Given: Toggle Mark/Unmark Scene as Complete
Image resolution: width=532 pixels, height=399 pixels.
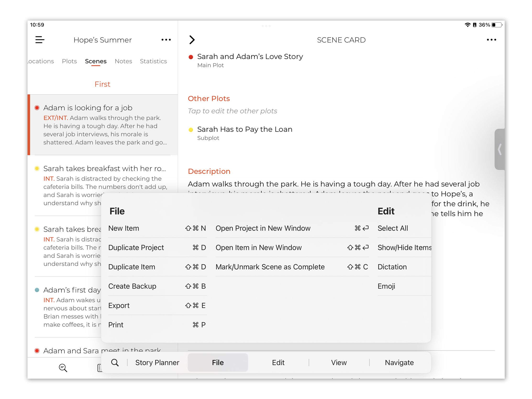Looking at the screenshot, I should pos(292,267).
